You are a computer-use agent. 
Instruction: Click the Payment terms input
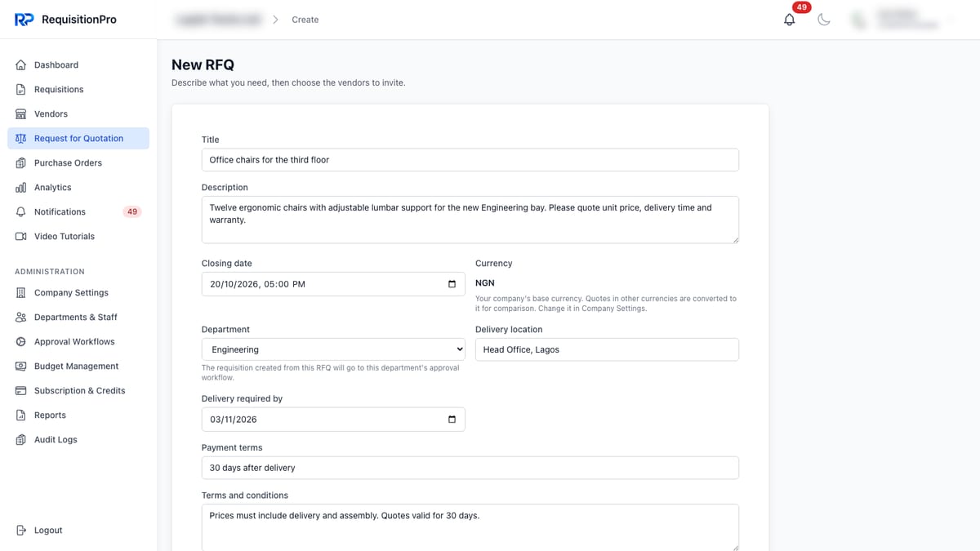coord(470,468)
